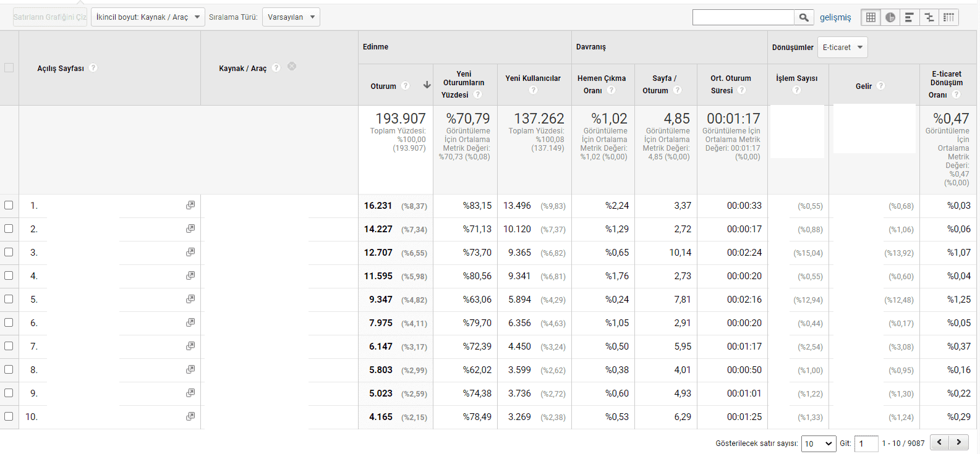Switch to the data table view icon
980x454 pixels.
click(x=871, y=17)
